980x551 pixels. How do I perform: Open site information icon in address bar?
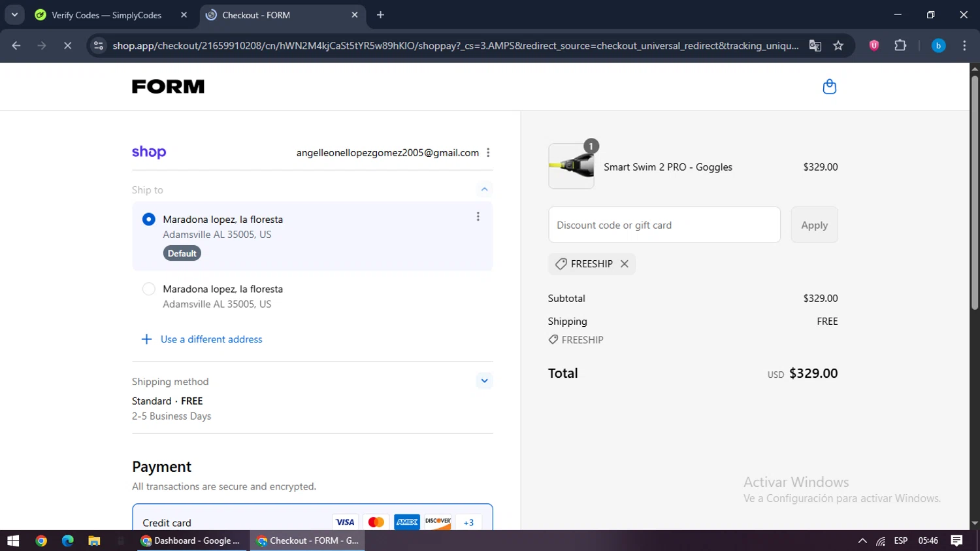[x=99, y=46]
